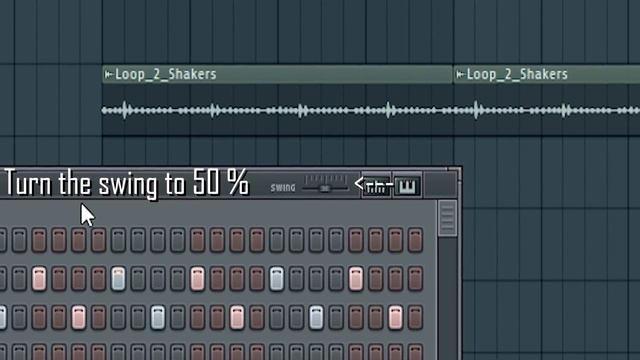Click the first Loop_2_Shakers audio waveform
The image size is (640, 360).
pos(277,110)
